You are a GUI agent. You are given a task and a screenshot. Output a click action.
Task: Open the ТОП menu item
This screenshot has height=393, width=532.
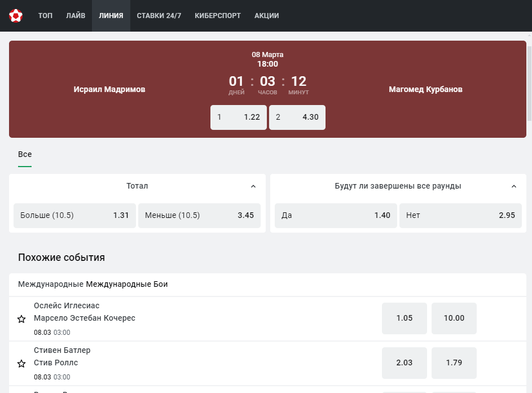45,16
